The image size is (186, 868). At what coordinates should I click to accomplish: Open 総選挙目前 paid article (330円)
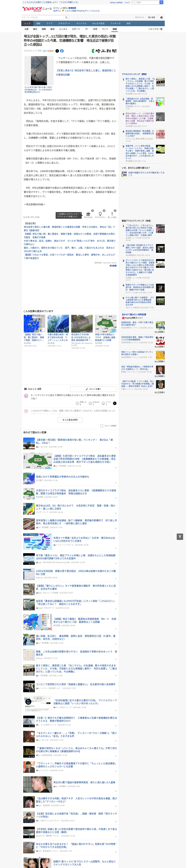(137, 323)
